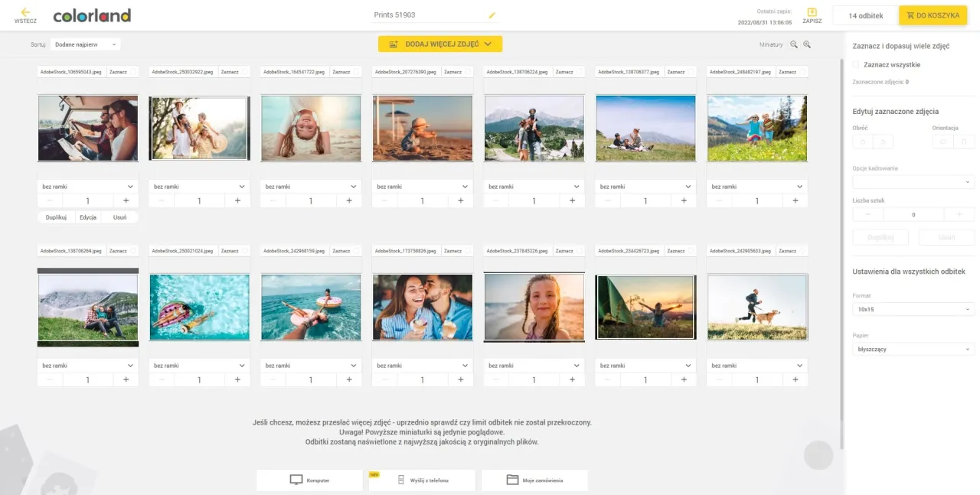Set landscape orientation for selected photos
The image size is (980, 495).
942,142
